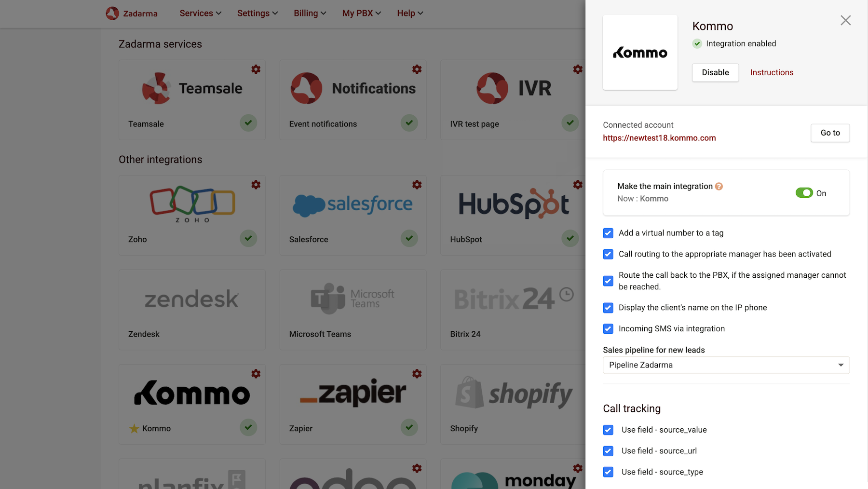Click the green checkmark on Kommo card

point(248,427)
